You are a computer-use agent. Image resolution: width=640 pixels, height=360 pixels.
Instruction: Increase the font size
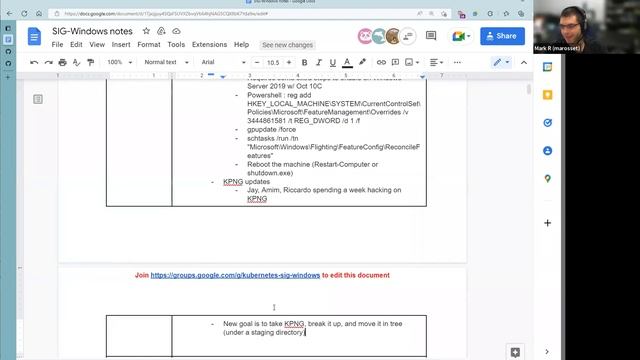point(289,62)
